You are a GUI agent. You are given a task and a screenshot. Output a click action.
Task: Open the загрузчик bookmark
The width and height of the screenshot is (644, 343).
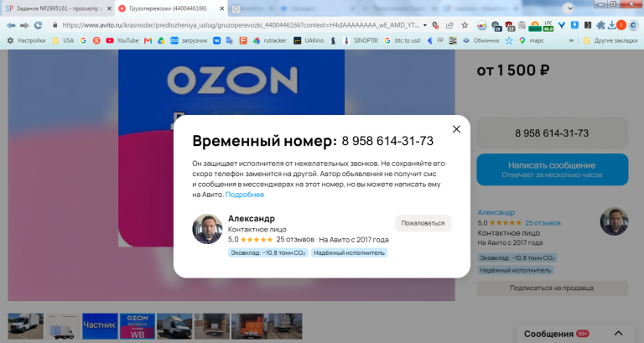[x=189, y=40]
